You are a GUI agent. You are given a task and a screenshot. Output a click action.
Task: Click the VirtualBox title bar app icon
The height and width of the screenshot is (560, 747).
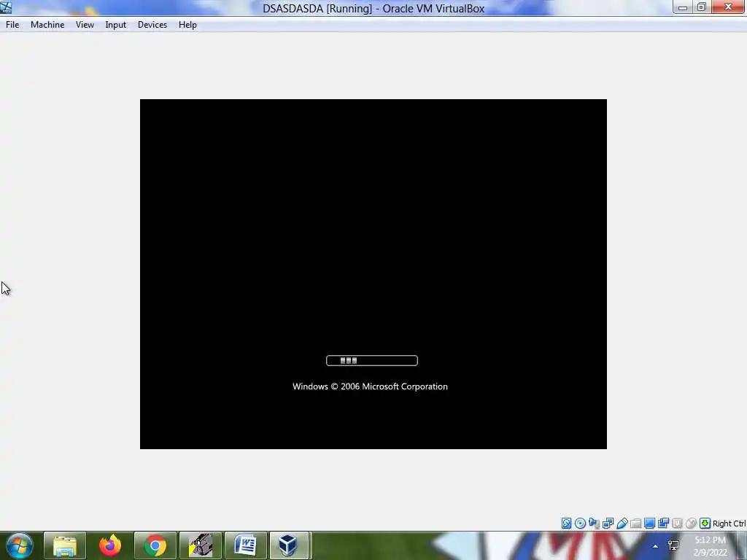pyautogui.click(x=6, y=7)
